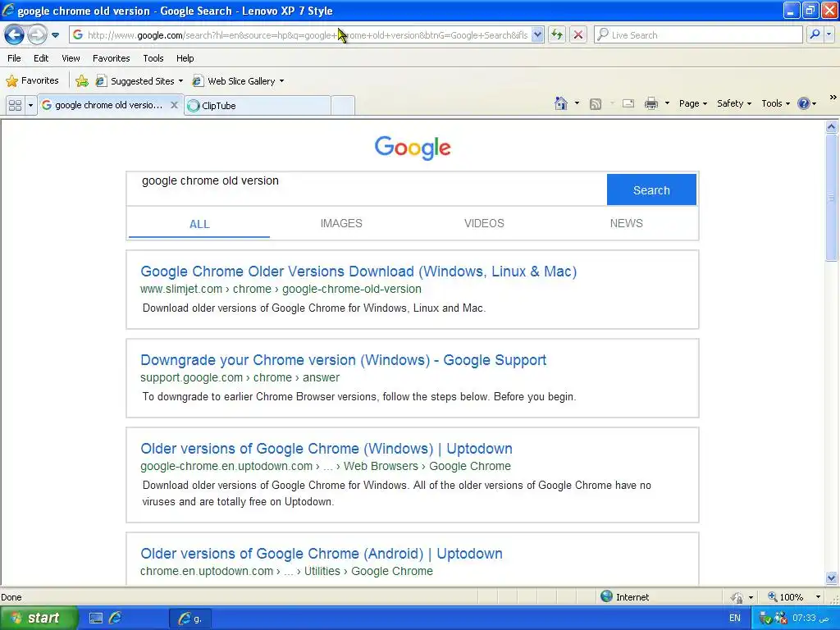Select the IMAGES results tab
The image size is (840, 630).
[x=341, y=223]
